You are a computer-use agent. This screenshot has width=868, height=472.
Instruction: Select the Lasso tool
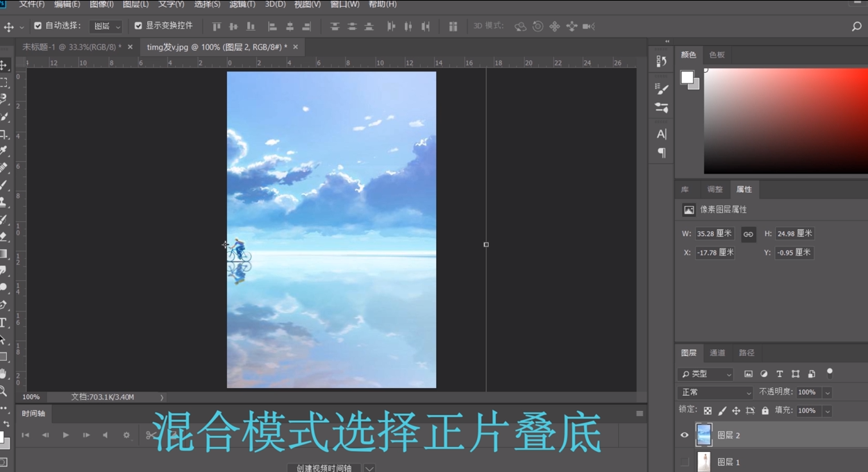tap(4, 100)
